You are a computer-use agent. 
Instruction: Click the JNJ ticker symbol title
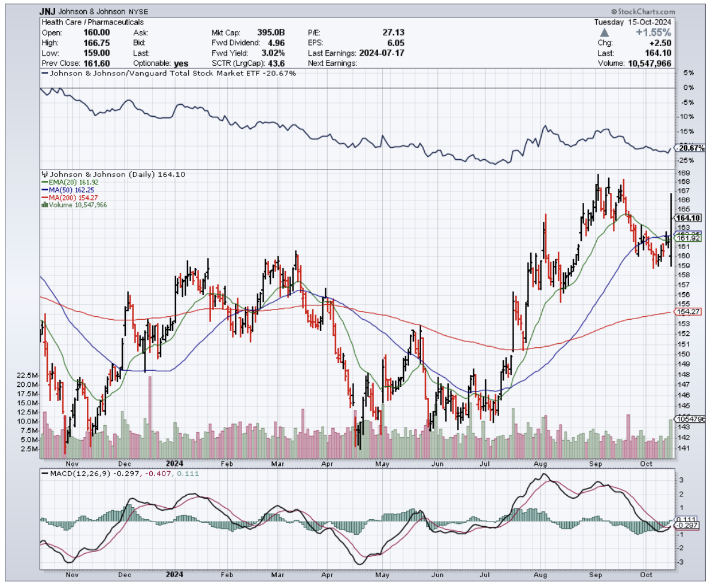point(47,11)
